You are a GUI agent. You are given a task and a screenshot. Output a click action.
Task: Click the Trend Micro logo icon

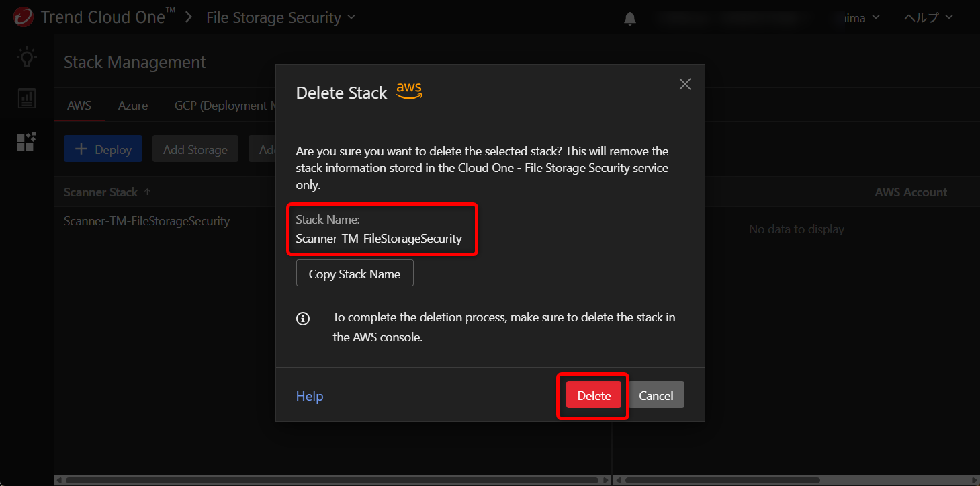click(x=23, y=17)
